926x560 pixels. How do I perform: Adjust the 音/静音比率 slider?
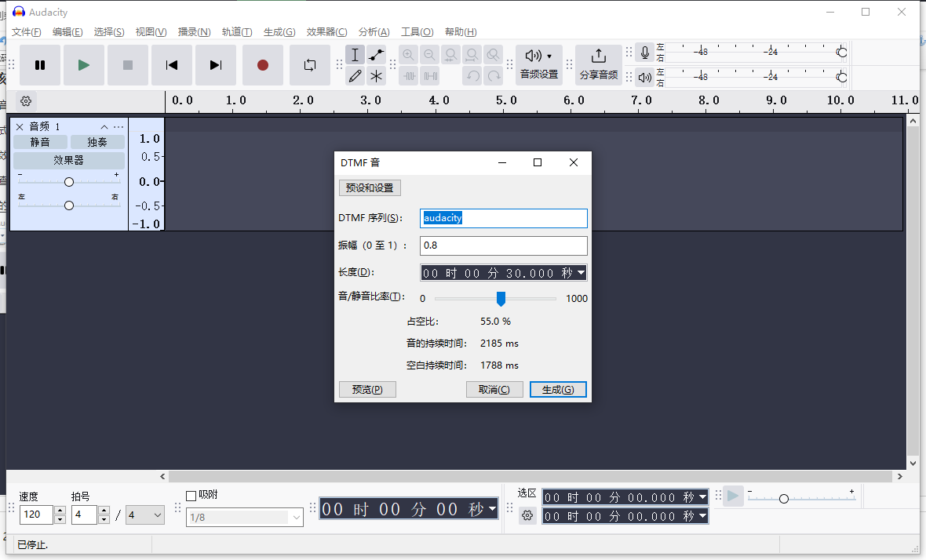[x=501, y=299]
